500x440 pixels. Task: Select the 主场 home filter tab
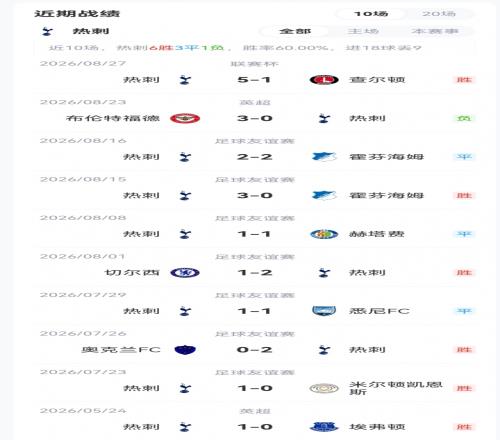click(363, 31)
